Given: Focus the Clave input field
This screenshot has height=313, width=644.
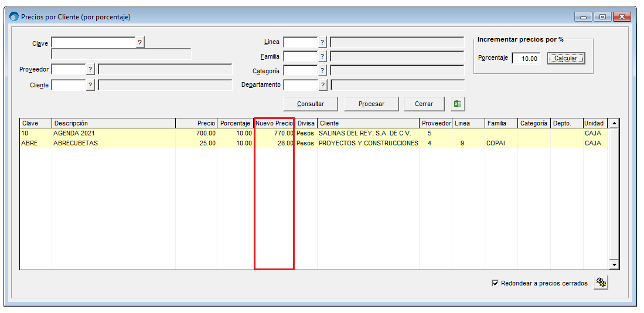Looking at the screenshot, I should [93, 42].
